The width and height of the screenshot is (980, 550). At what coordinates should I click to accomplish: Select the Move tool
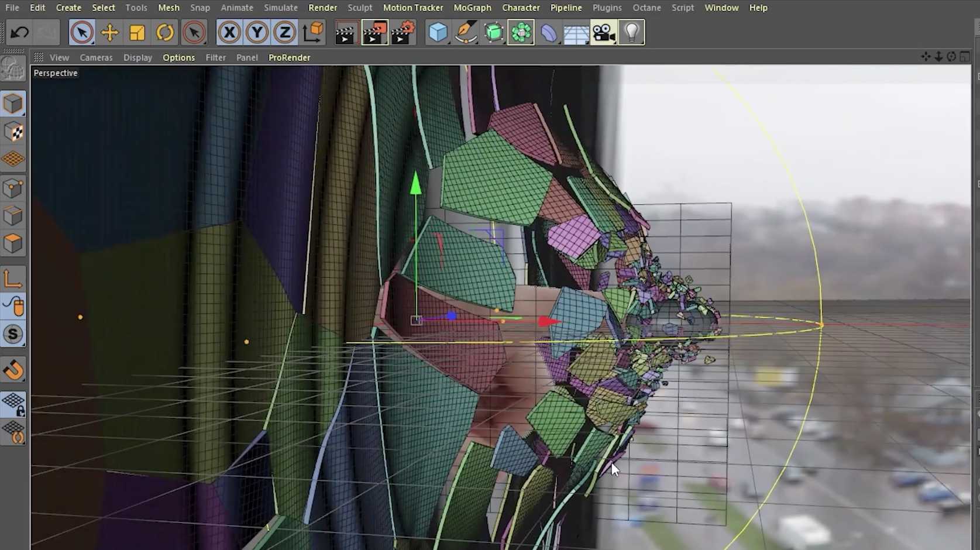tap(109, 33)
